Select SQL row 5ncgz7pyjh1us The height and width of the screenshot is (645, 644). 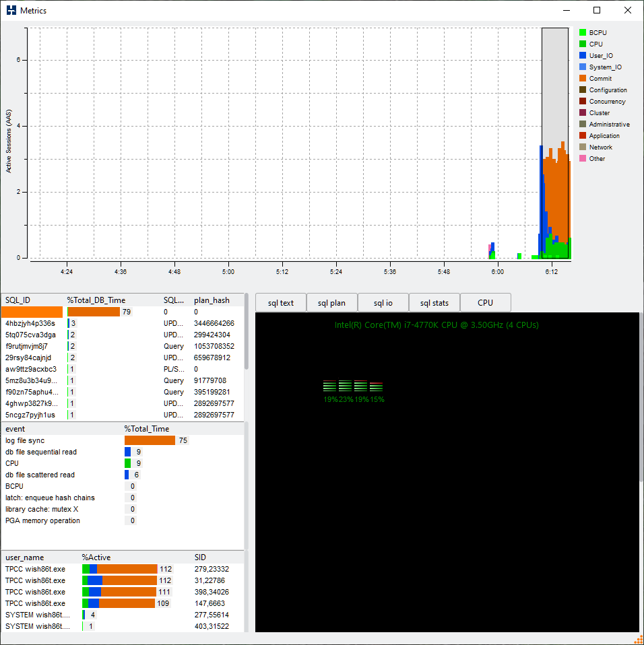pyautogui.click(x=123, y=415)
